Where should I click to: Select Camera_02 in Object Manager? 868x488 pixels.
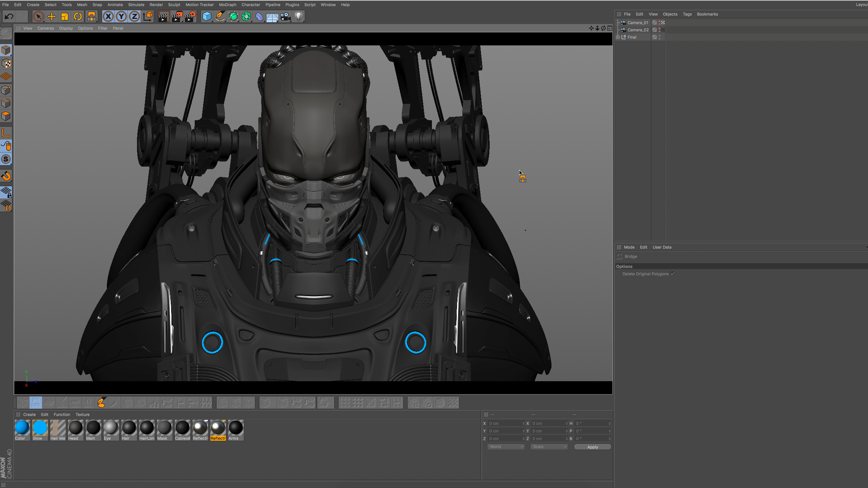coord(638,30)
